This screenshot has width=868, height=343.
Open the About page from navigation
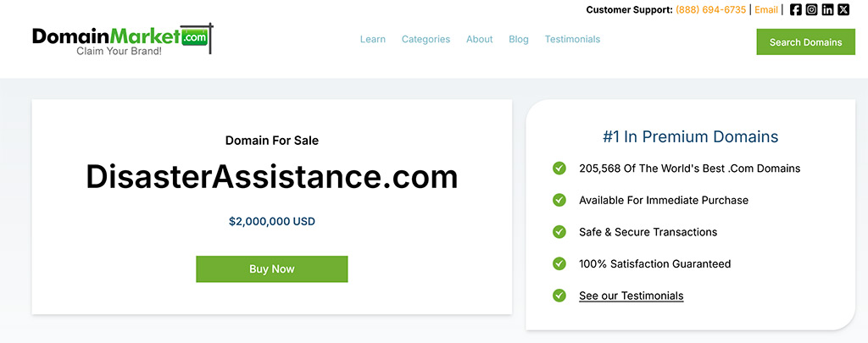coord(479,39)
